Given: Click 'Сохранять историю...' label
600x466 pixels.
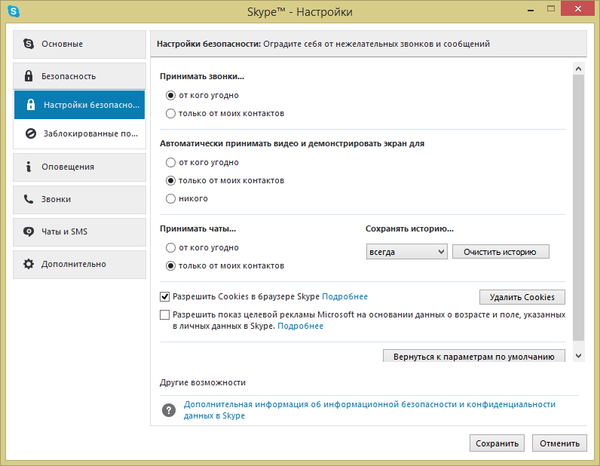Looking at the screenshot, I should coord(409,229).
